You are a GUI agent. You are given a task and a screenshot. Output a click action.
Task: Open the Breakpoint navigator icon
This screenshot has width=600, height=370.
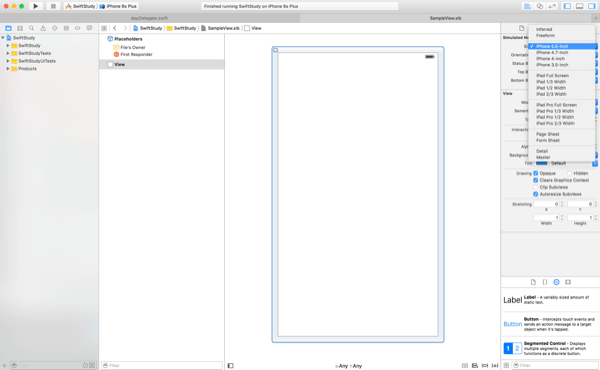pyautogui.click(x=78, y=28)
